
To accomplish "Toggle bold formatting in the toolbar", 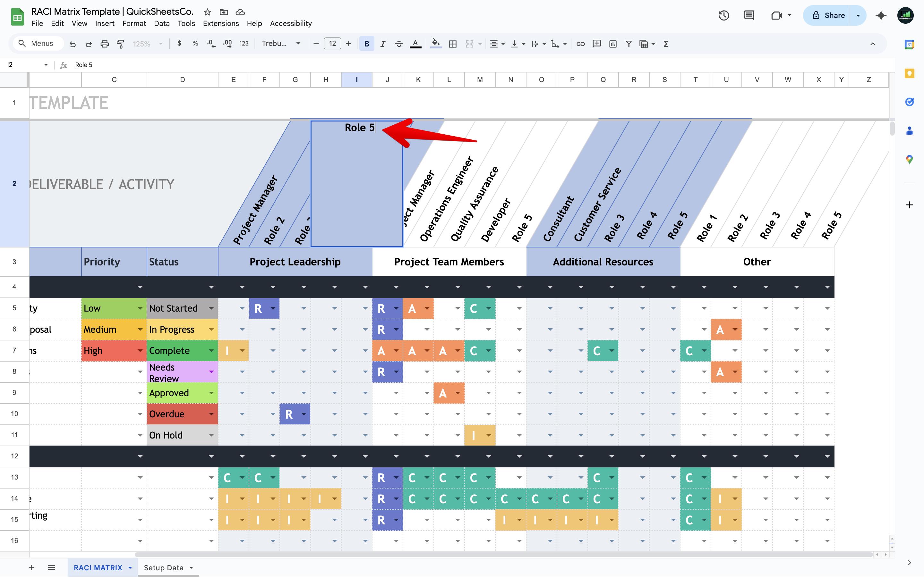I will [366, 44].
